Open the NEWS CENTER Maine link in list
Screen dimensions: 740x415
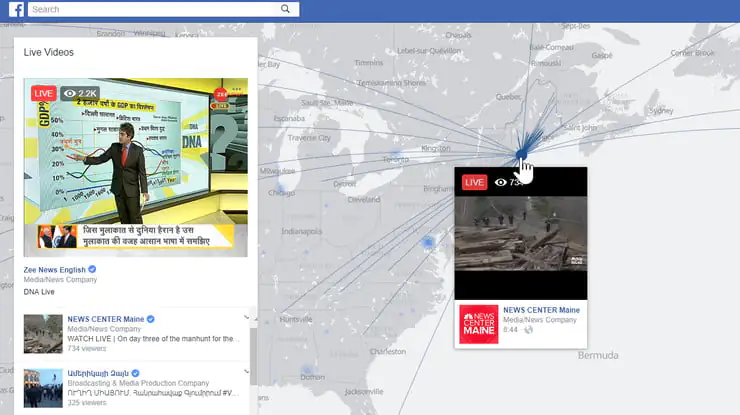(106, 319)
